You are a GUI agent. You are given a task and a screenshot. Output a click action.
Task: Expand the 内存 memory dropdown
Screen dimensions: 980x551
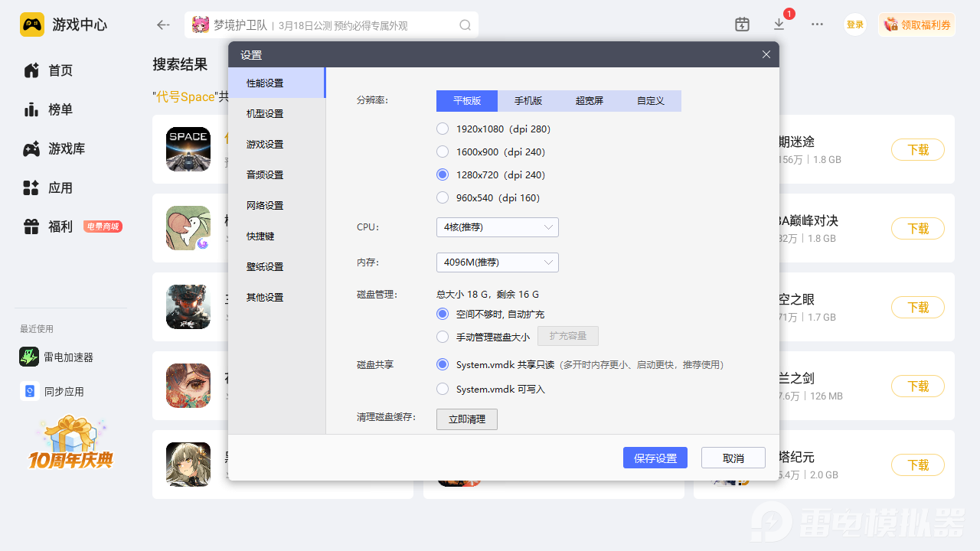pyautogui.click(x=497, y=262)
